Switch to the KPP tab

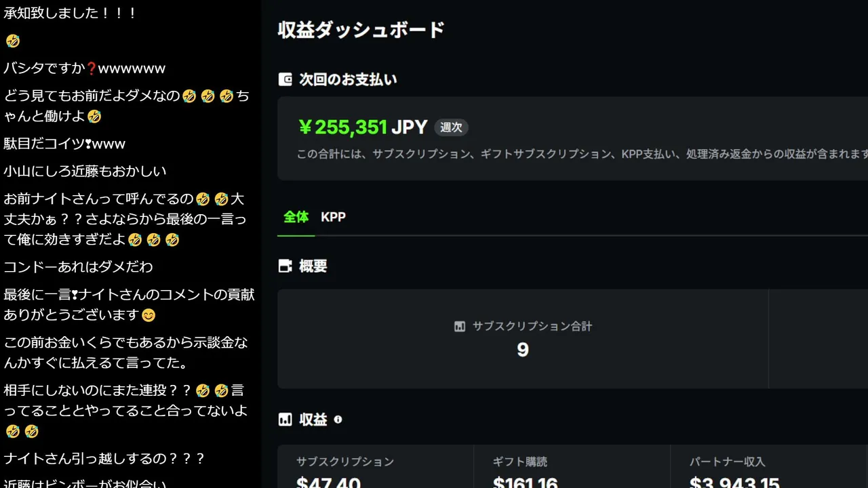pos(333,217)
